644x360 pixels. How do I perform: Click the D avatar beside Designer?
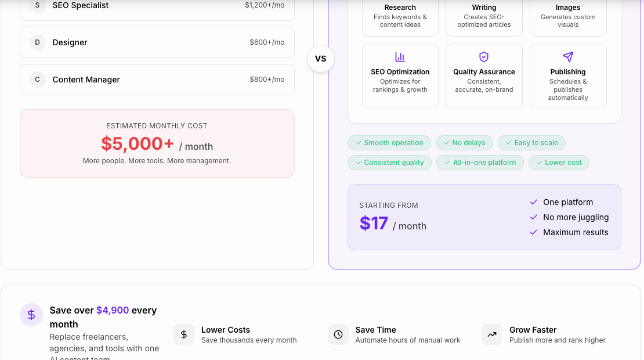click(x=37, y=42)
